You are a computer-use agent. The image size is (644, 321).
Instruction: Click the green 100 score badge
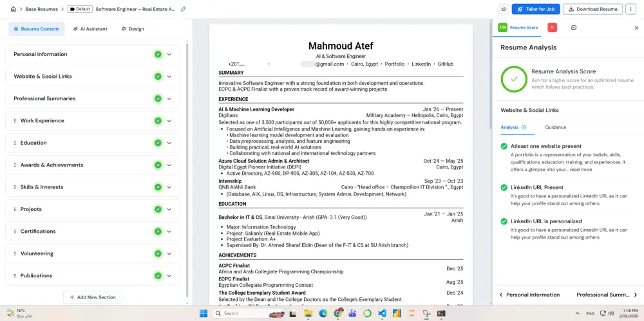coord(503,28)
